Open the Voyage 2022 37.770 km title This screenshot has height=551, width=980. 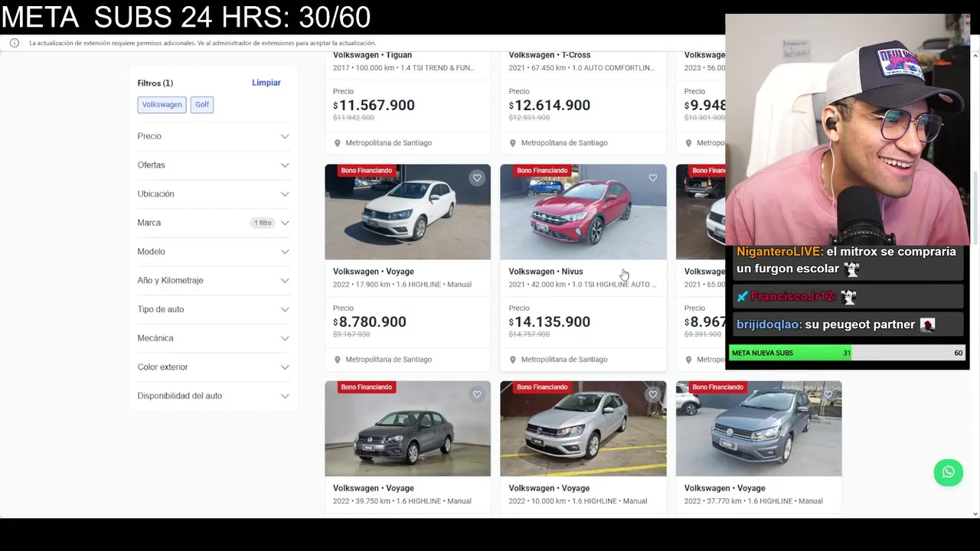(724, 488)
